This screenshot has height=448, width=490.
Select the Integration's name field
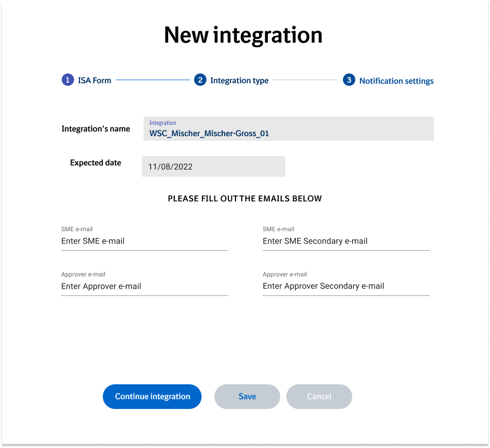288,128
